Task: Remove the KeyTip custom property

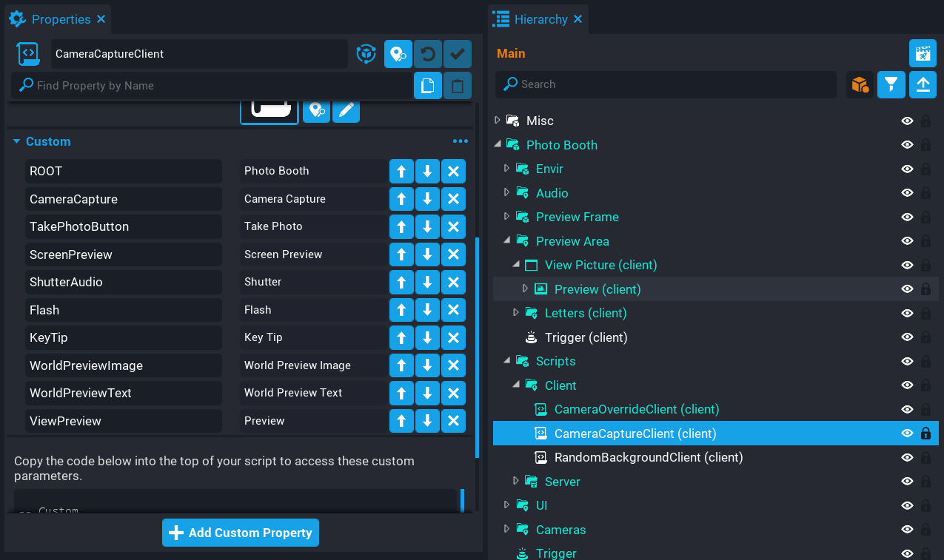Action: point(453,337)
